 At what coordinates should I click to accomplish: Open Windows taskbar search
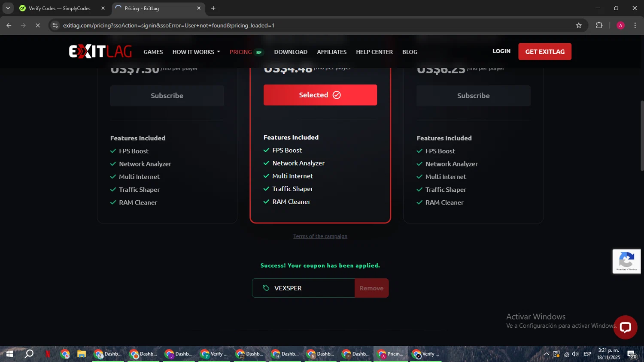29,354
